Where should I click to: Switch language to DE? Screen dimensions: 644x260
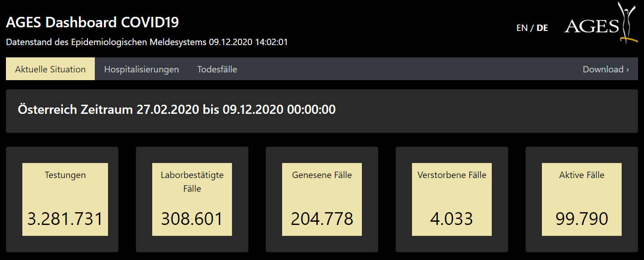542,28
